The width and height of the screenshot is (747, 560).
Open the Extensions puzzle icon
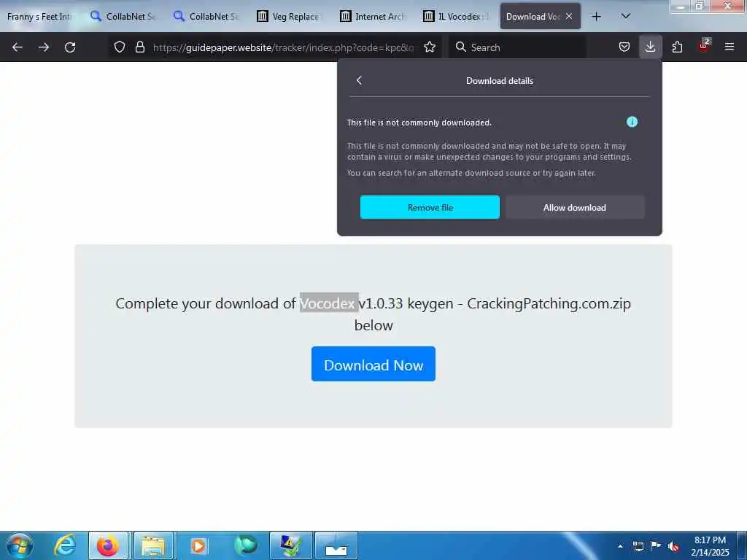[677, 47]
